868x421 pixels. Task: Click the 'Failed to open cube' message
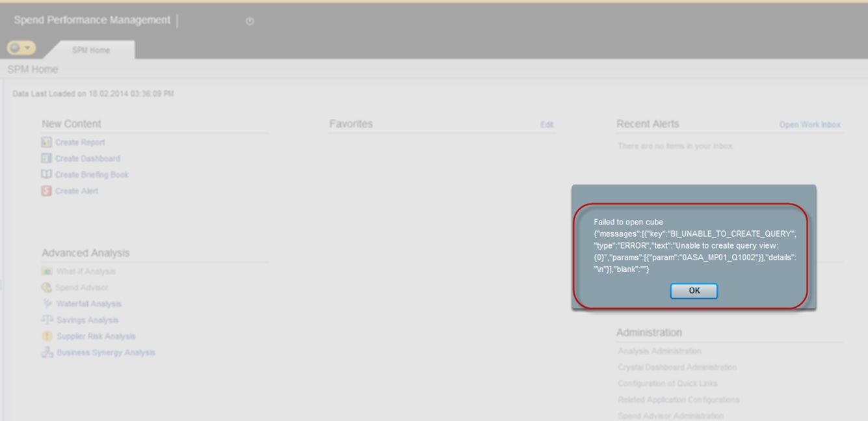pyautogui.click(x=628, y=222)
